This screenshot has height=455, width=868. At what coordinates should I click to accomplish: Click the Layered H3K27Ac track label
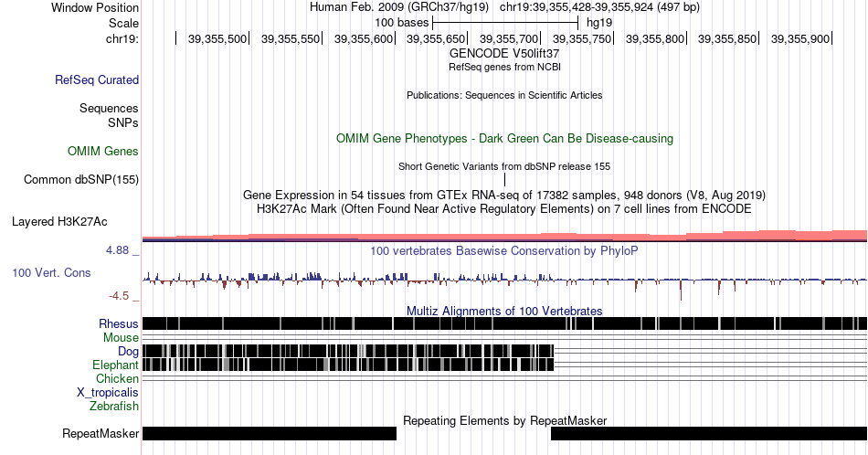59,221
